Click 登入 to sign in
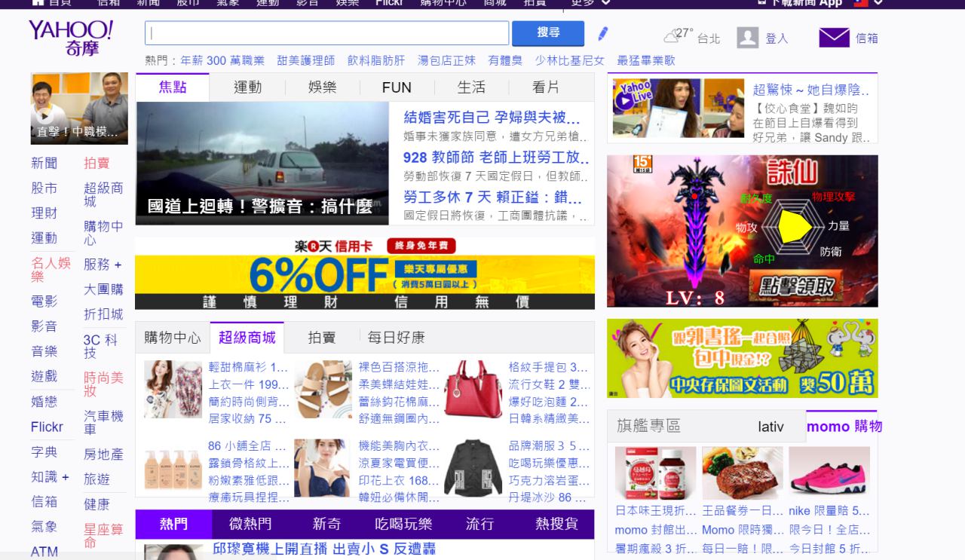965x560 pixels. coord(777,38)
